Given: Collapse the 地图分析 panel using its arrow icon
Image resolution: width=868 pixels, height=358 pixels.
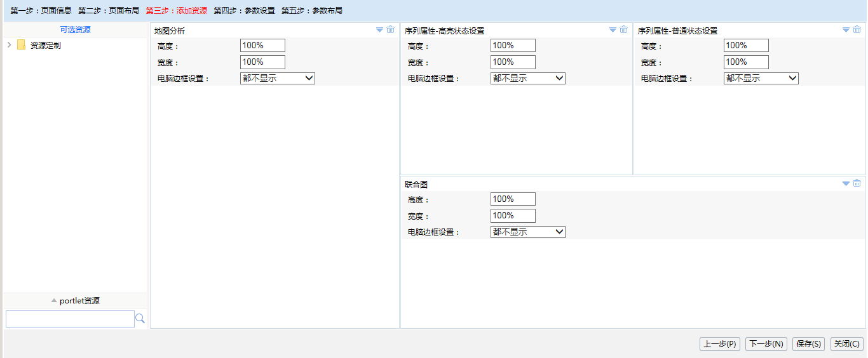Looking at the screenshot, I should coord(380,30).
